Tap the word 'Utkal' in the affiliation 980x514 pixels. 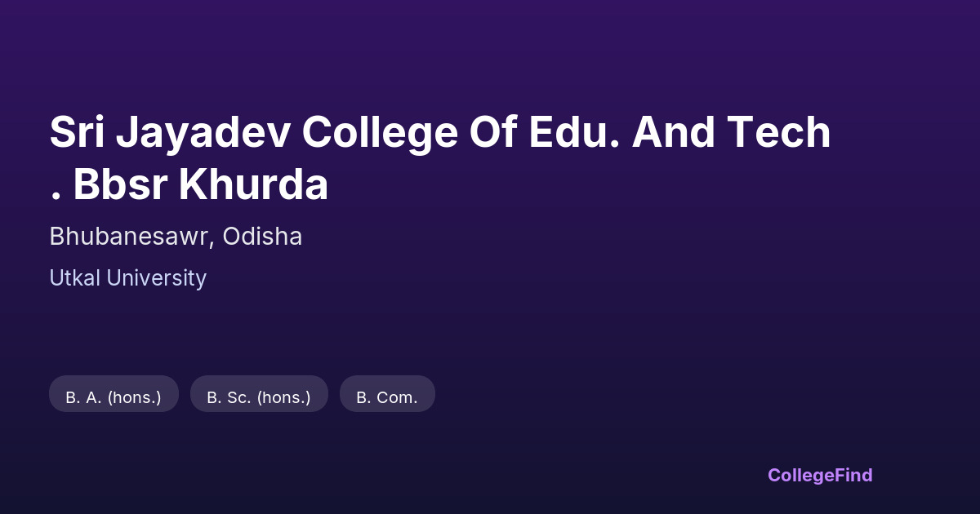(x=74, y=278)
